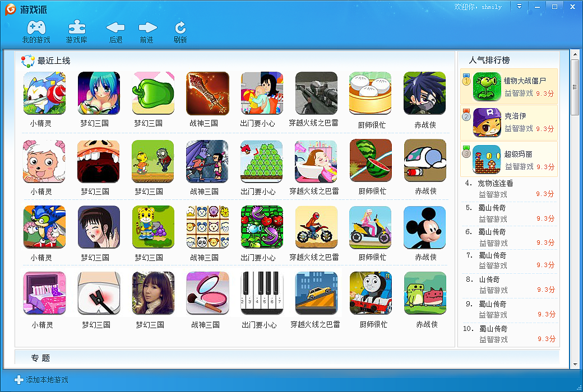Click the 添加本地游戏 add local game button

click(x=41, y=380)
